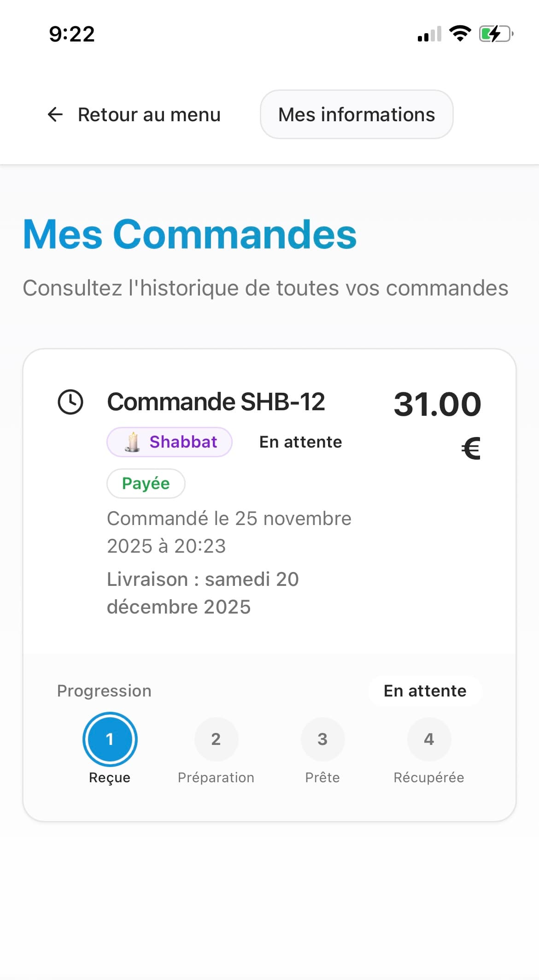Select step 1 Reçue circle
539x980 pixels.
click(x=110, y=739)
